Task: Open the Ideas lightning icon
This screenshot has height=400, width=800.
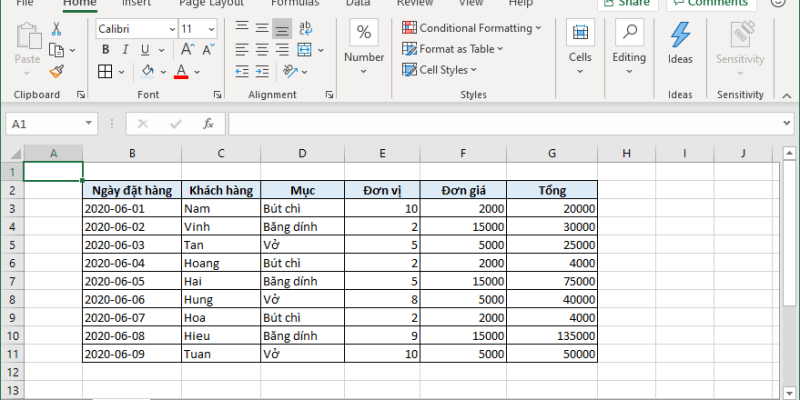Action: coord(680,42)
